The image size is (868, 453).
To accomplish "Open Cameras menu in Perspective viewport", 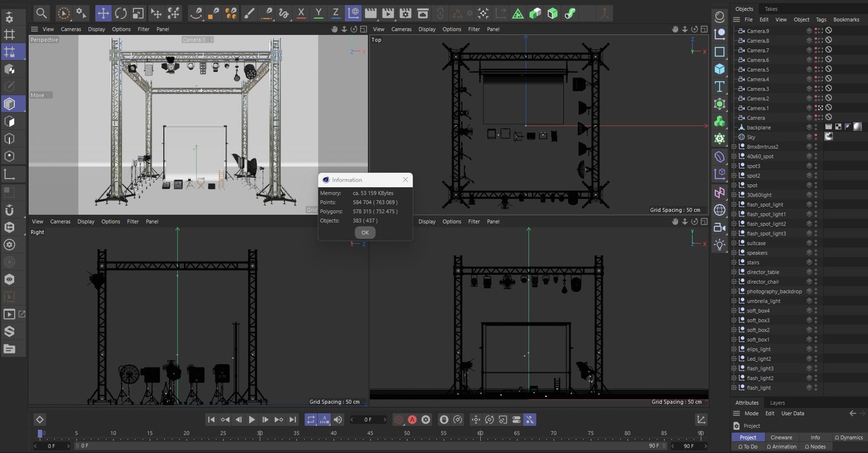I will coord(71,29).
